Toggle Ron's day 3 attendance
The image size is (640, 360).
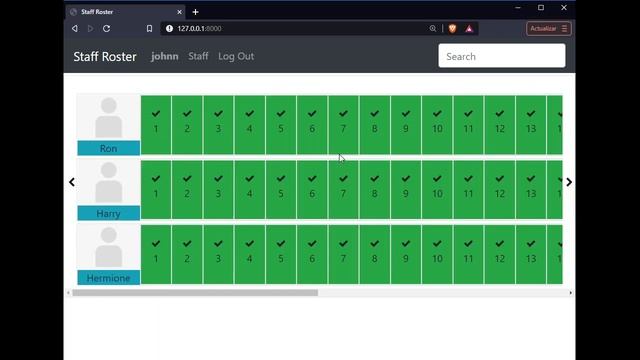click(218, 125)
